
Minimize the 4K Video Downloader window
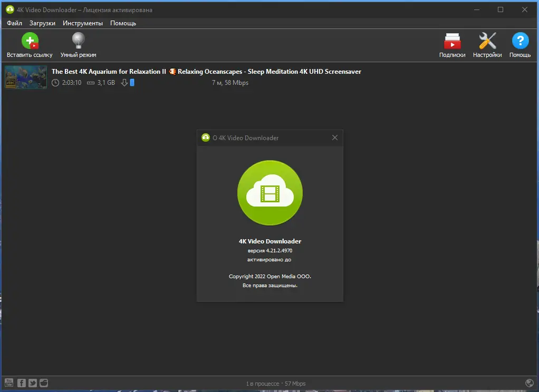pyautogui.click(x=476, y=9)
